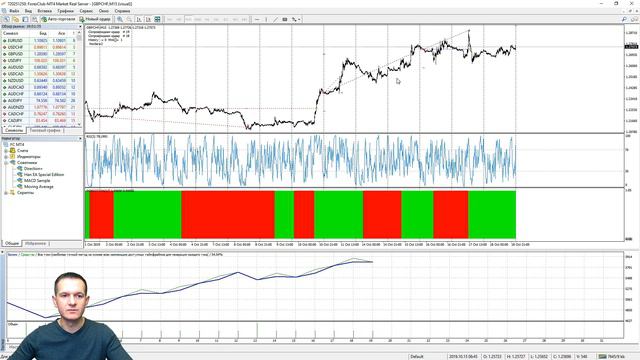This screenshot has height=360, width=640.
Task: Open the Окно menu
Action: click(x=104, y=11)
